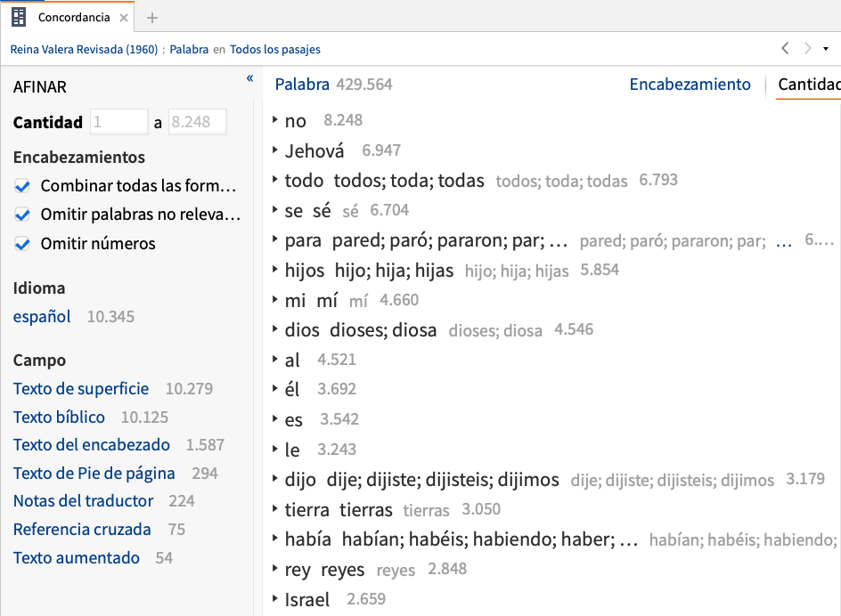Screen dimensions: 841x616
Task: Close the Concordancia tab
Action: [123, 18]
